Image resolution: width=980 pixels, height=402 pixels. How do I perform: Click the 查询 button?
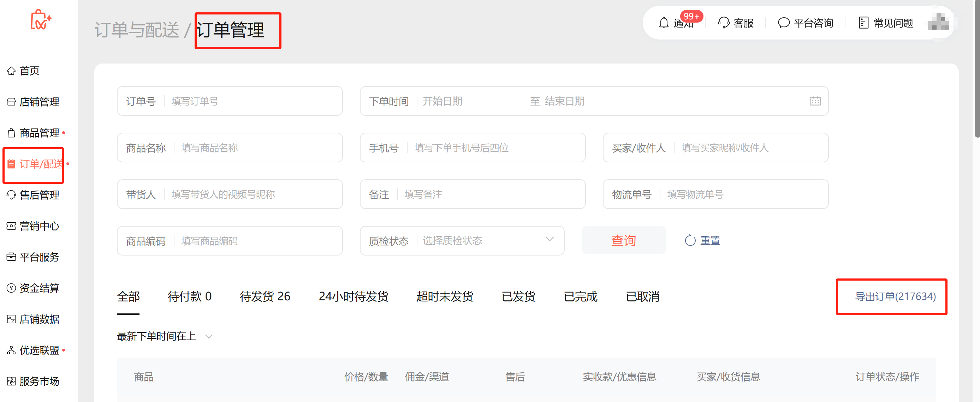click(x=623, y=240)
